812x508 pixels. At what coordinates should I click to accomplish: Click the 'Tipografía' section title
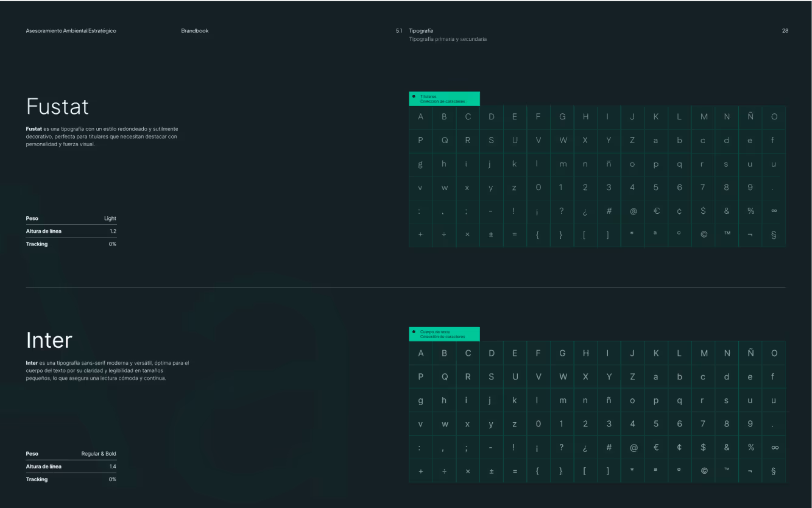point(421,31)
